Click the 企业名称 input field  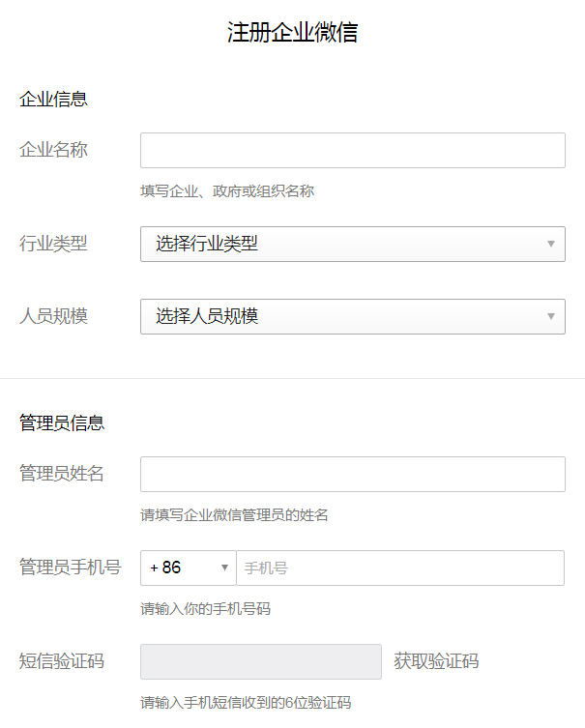click(352, 151)
